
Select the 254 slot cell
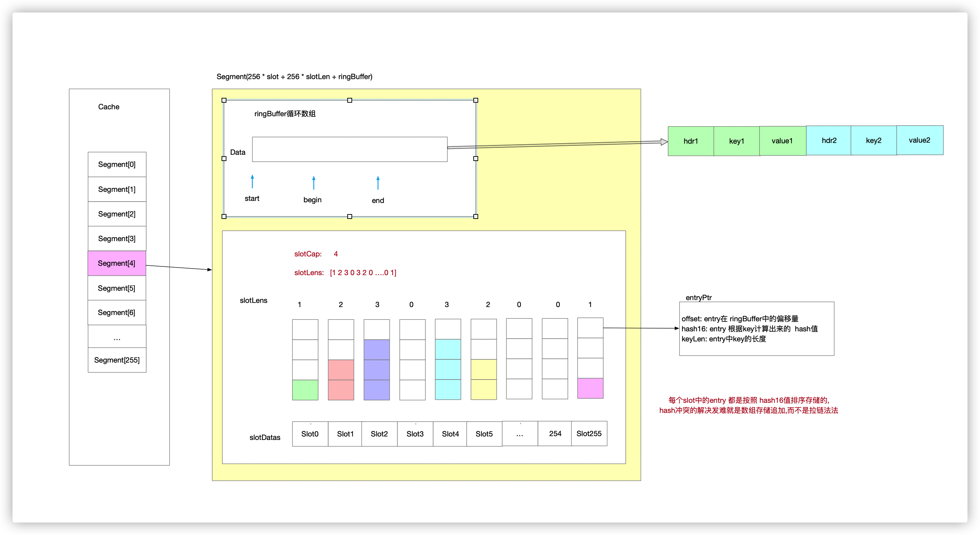point(555,434)
